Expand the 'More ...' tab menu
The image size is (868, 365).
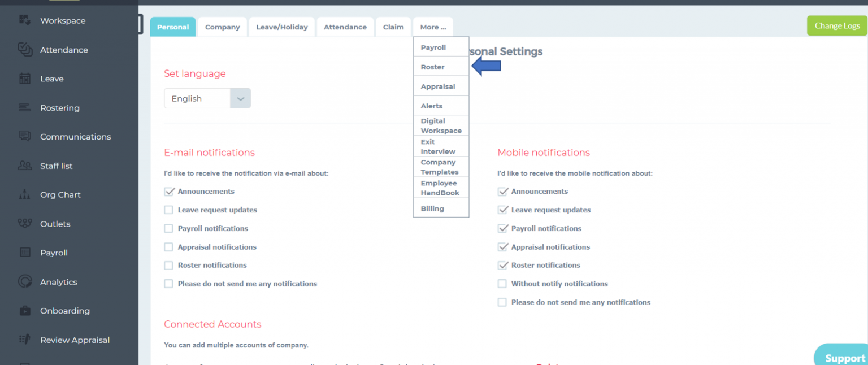coord(432,27)
